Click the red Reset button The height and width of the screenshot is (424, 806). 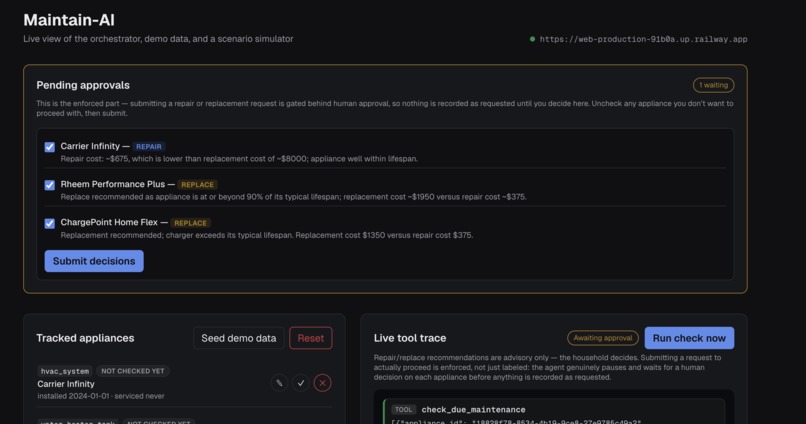(x=310, y=338)
